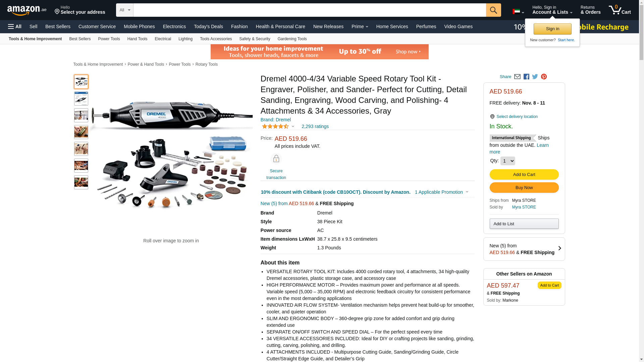This screenshot has height=362, width=644.
Task: Share via email envelope icon
Action: click(x=517, y=77)
